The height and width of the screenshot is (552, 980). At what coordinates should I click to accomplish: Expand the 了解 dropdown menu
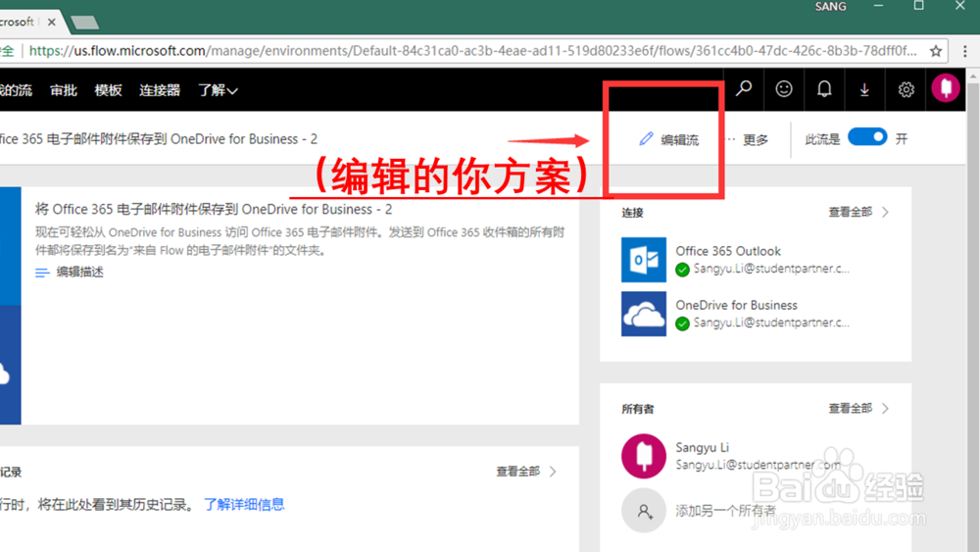click(x=219, y=90)
